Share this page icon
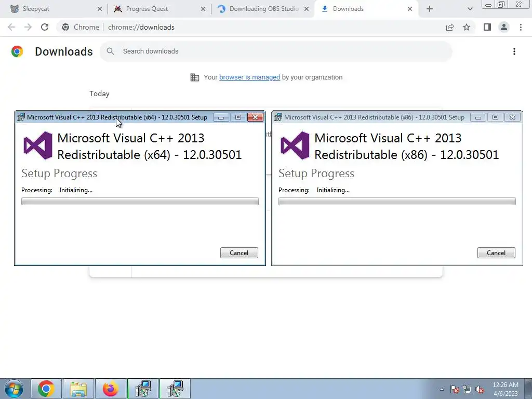Image resolution: width=532 pixels, height=399 pixels. coord(450,27)
